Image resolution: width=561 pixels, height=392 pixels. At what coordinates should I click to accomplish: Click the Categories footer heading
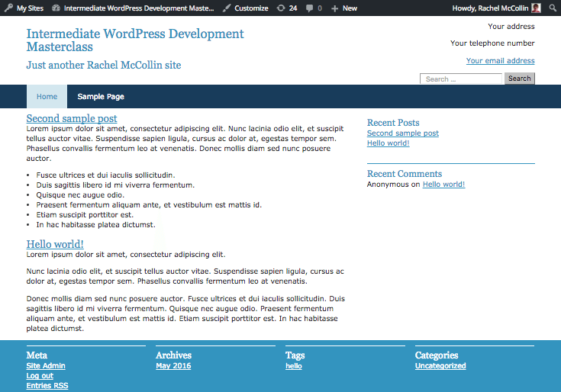tap(437, 355)
